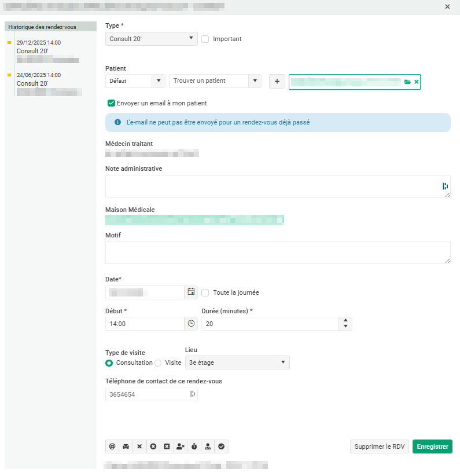The image size is (460, 476).
Task: Check the Important checkbox
Action: 205,39
